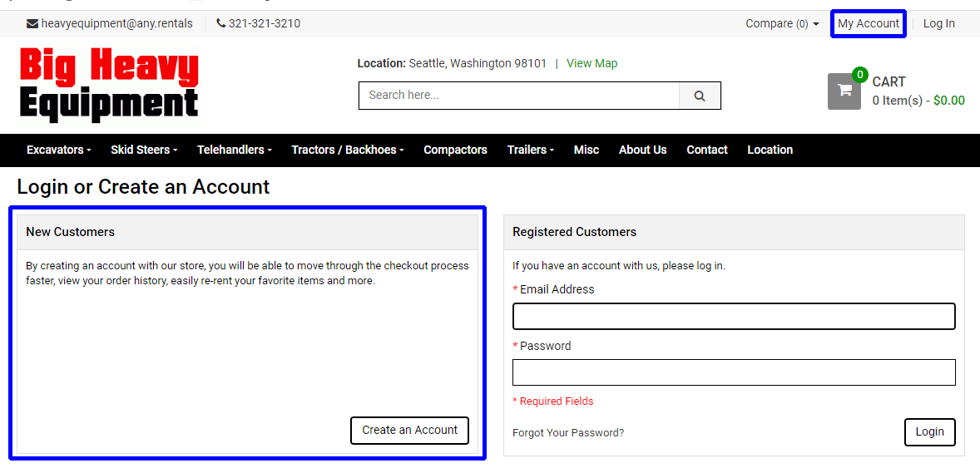Screen dimensions: 980x468
Task: Open the About Us page
Action: click(x=642, y=150)
